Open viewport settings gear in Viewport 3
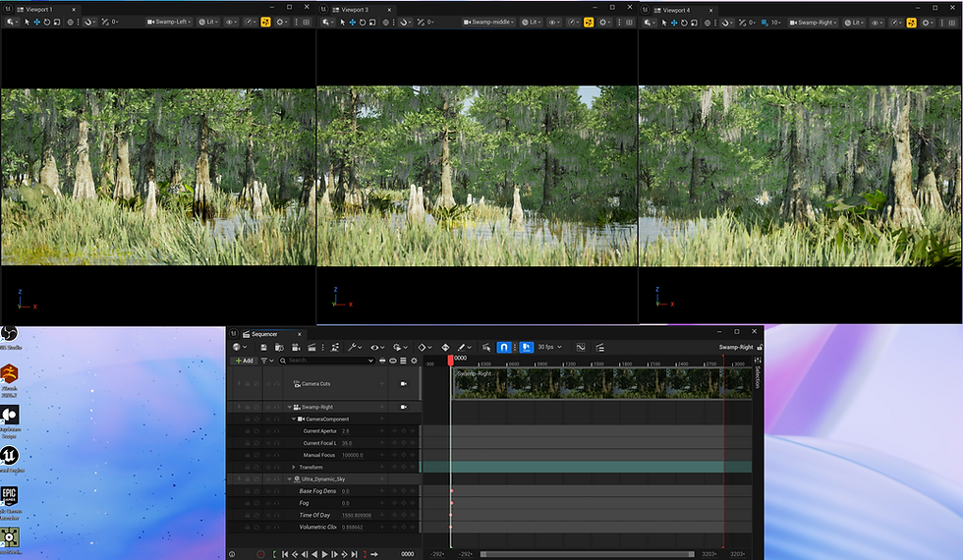This screenshot has width=963, height=560. coord(605,22)
